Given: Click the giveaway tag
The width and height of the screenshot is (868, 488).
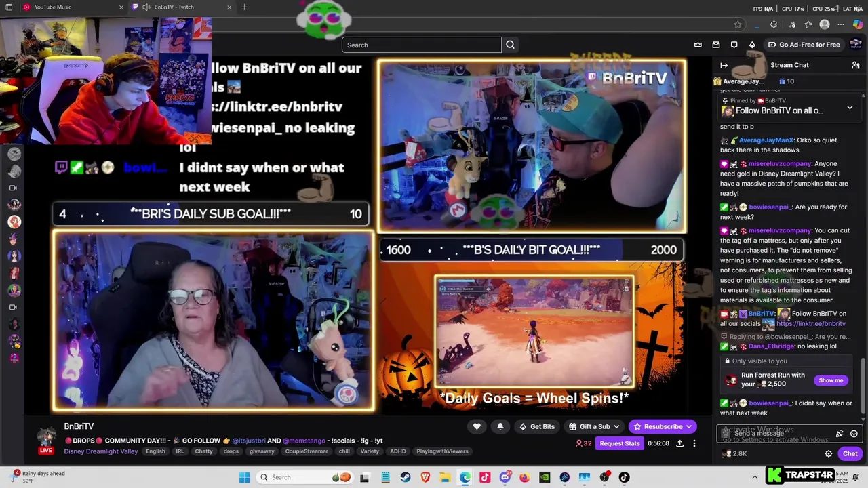Looking at the screenshot, I should tap(262, 451).
